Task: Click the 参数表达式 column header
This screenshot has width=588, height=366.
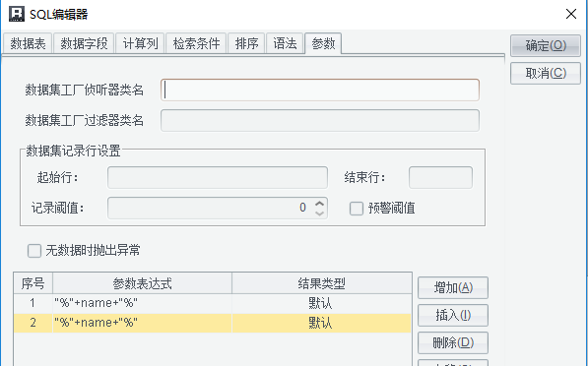Action: tap(143, 283)
